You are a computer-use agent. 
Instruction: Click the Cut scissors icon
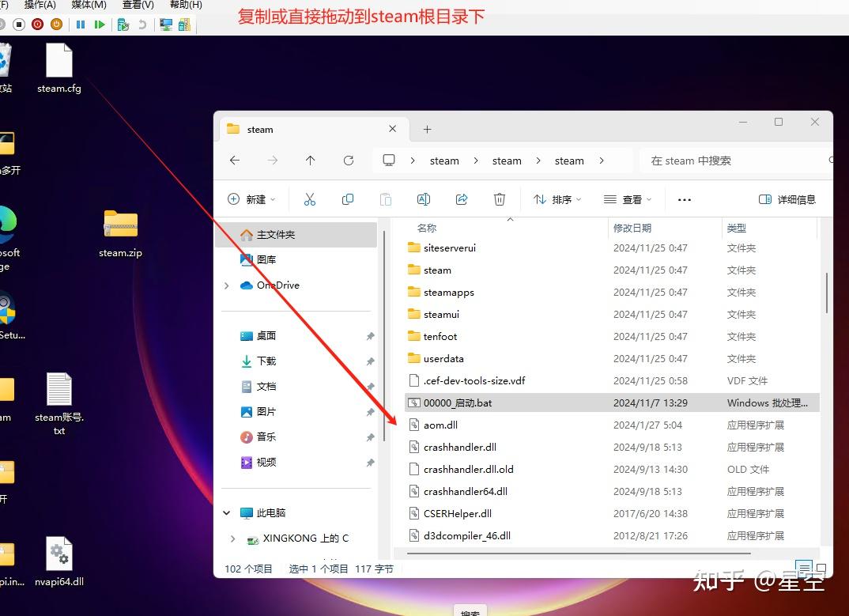[x=310, y=199]
